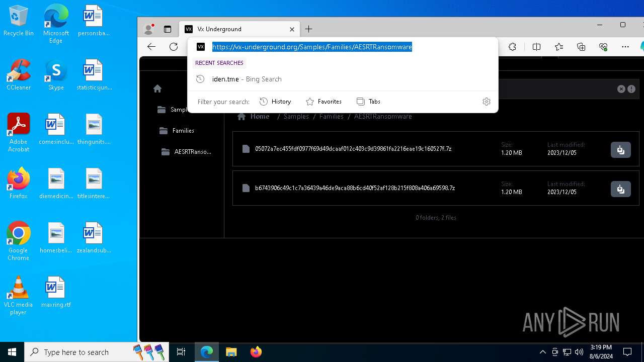Open Firefox desktop shortcut
644x362 pixels.
coord(19,184)
